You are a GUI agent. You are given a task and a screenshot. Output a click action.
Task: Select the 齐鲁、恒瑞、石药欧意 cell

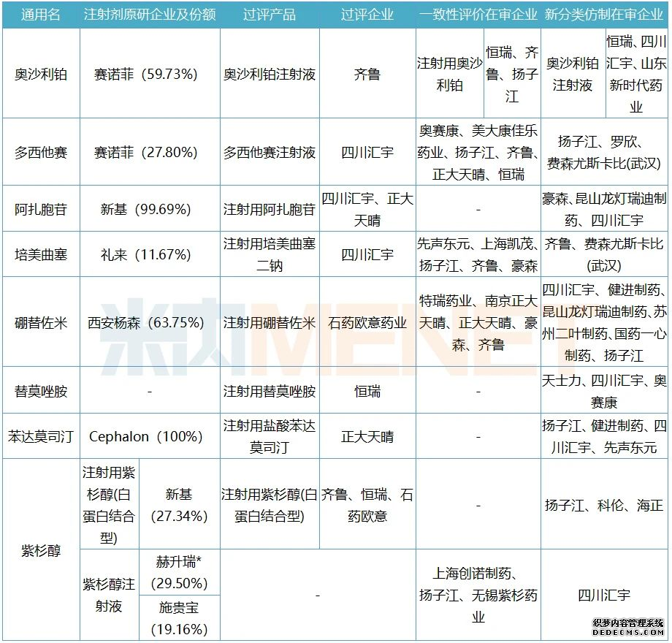[x=367, y=504]
